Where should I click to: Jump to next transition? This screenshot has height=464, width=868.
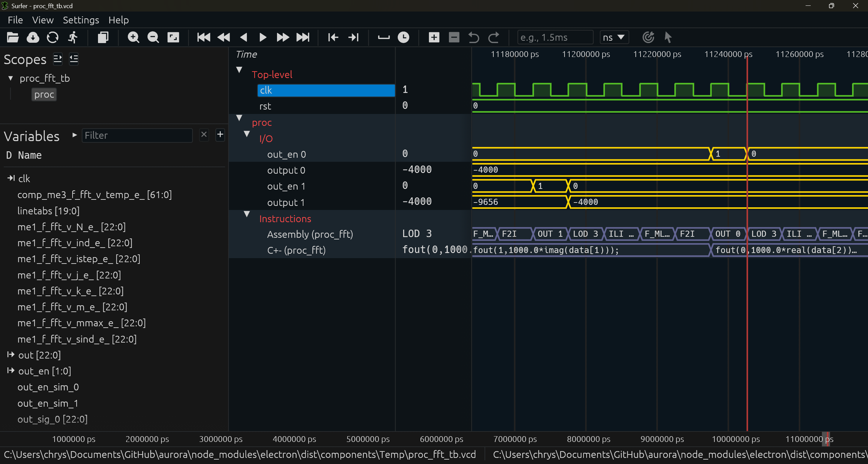[353, 37]
